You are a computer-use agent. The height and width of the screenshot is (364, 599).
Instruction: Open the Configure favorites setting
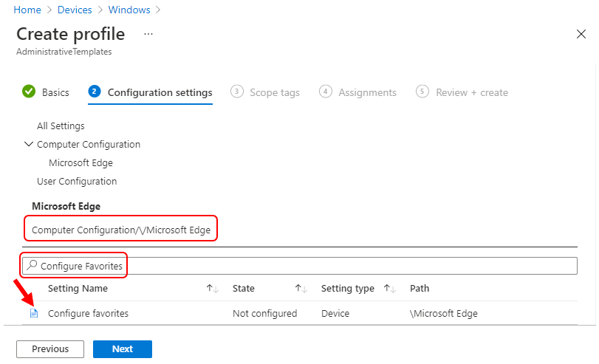tap(88, 314)
